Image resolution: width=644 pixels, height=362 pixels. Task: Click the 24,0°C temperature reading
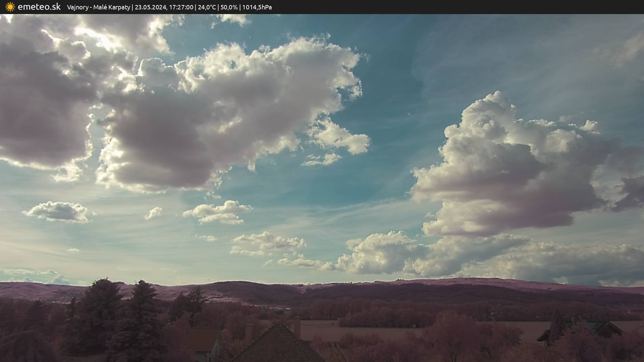point(207,7)
